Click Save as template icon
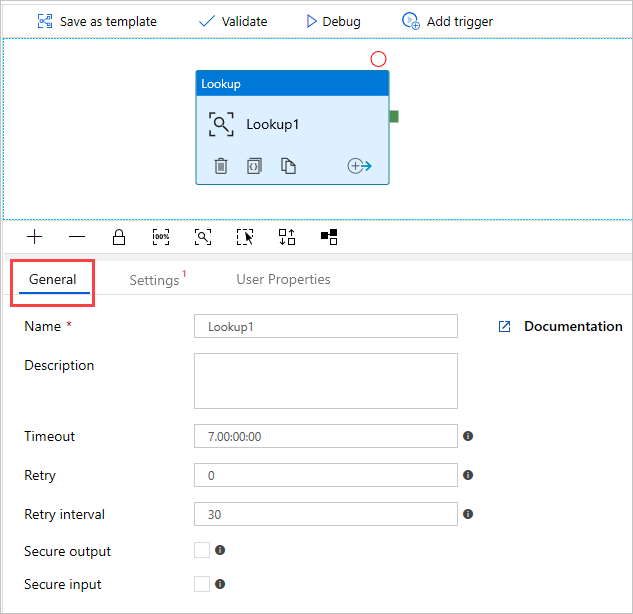The width and height of the screenshot is (633, 614). point(45,21)
